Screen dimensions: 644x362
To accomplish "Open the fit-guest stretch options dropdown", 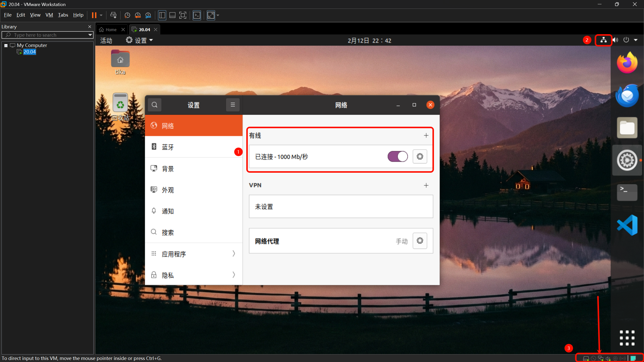I will click(x=218, y=15).
